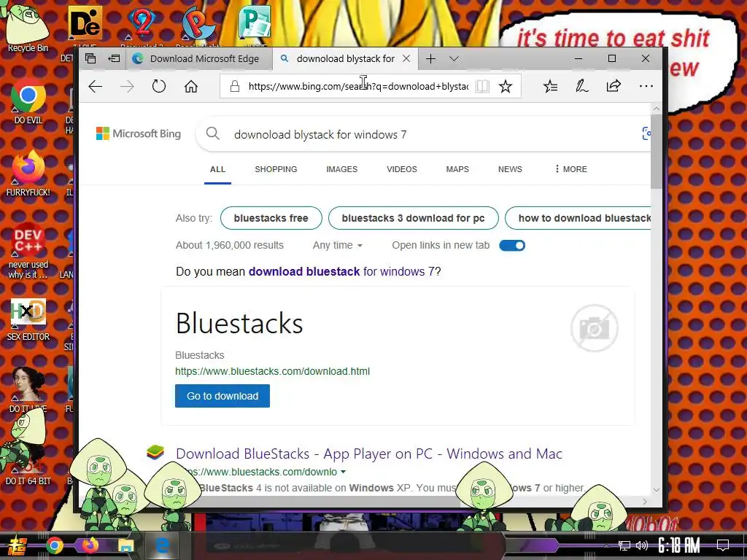Click the page vertical scrollbar thumb
The image size is (747, 560).
656,152
